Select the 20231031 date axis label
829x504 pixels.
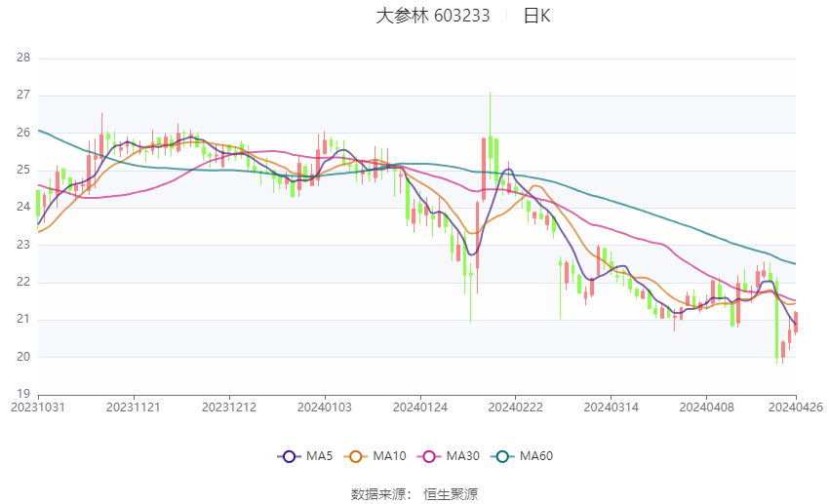coord(37,407)
